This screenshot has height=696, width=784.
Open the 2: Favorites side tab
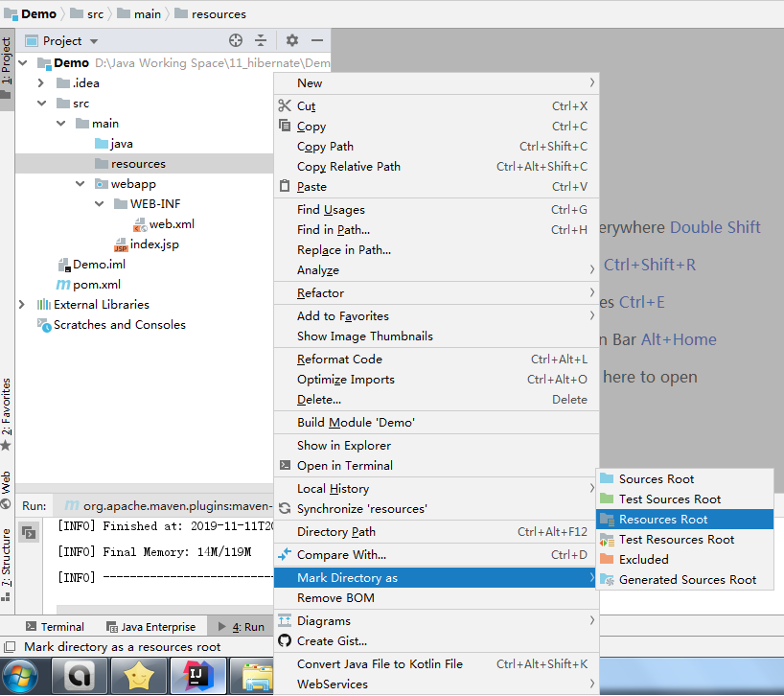click(7, 414)
